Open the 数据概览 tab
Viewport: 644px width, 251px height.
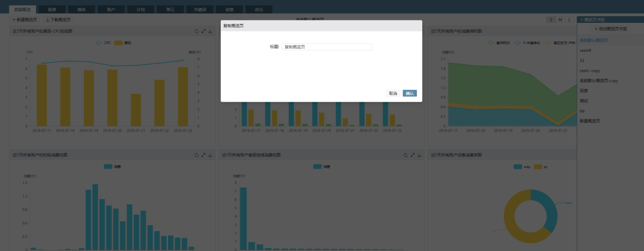click(23, 9)
